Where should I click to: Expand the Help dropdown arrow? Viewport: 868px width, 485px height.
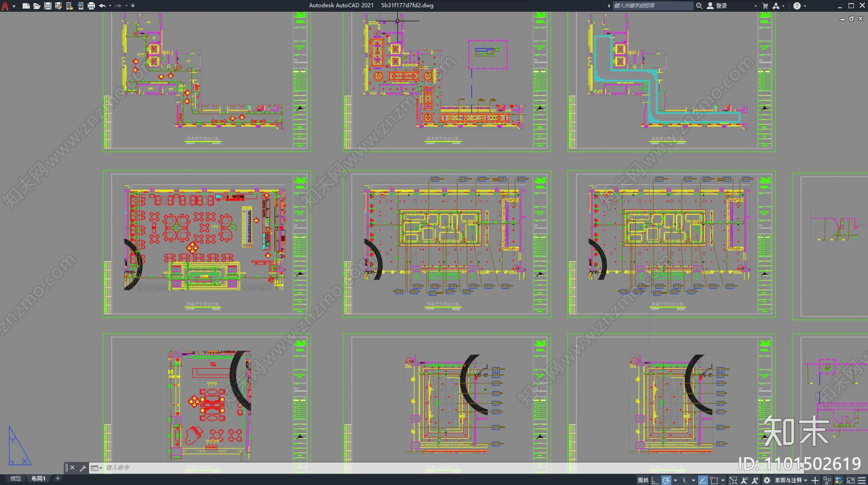coord(805,5)
